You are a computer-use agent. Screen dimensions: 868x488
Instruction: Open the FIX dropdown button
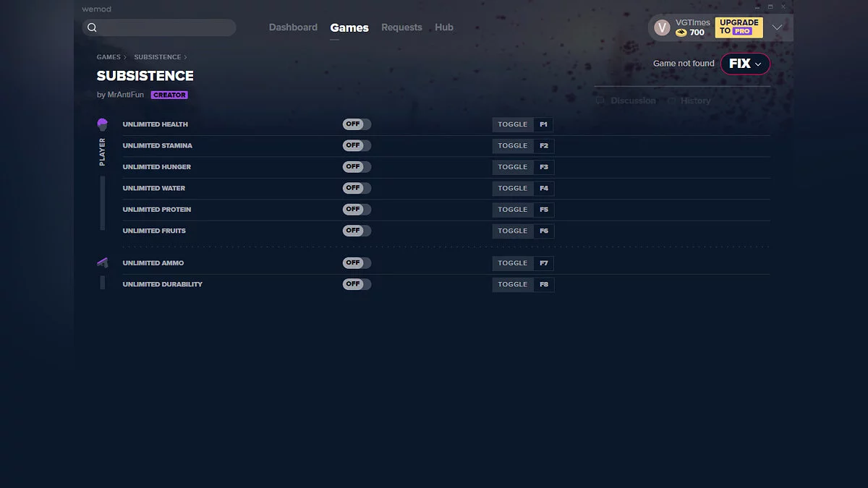(745, 64)
